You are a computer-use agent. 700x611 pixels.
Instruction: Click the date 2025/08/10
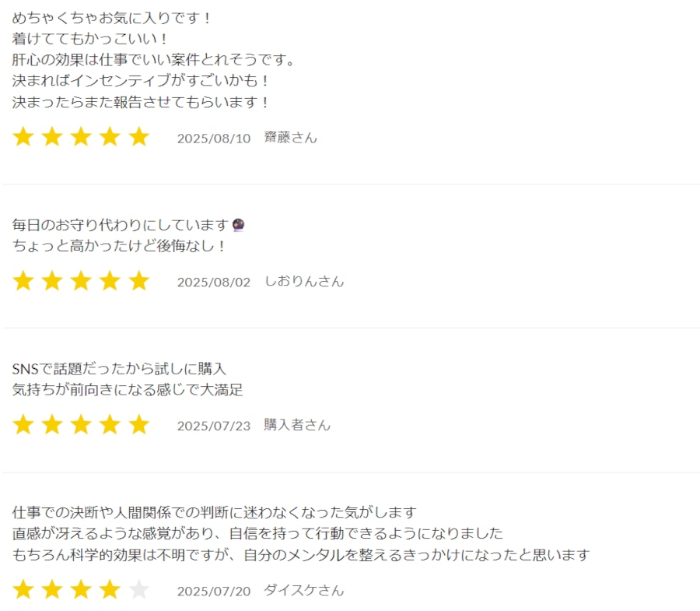tap(214, 139)
